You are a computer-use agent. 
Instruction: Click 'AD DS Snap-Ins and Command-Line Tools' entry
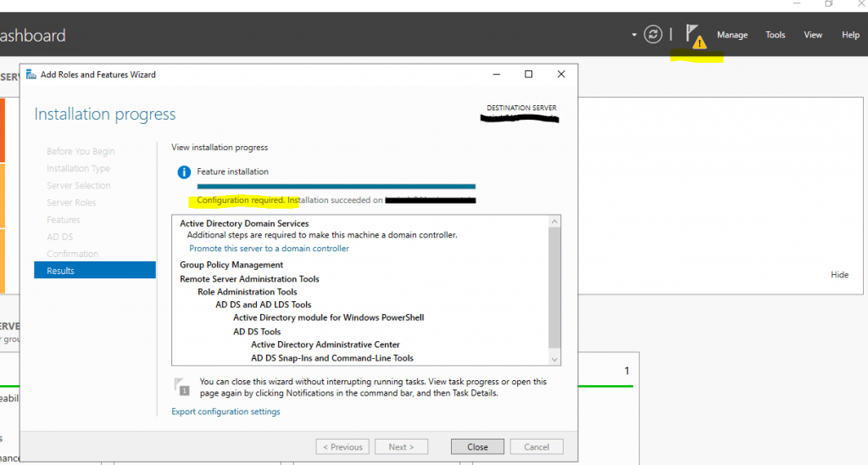click(x=331, y=358)
